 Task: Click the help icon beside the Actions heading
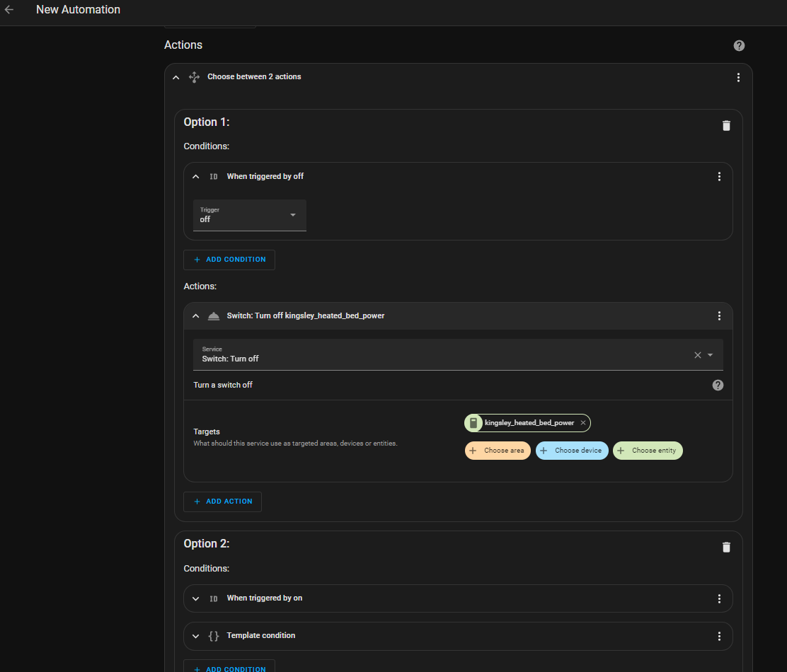(739, 45)
